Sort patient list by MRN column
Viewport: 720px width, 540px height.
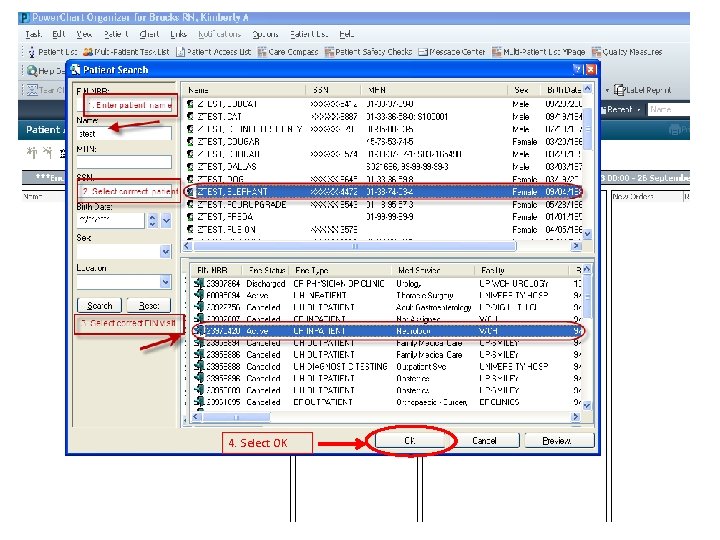coord(434,90)
